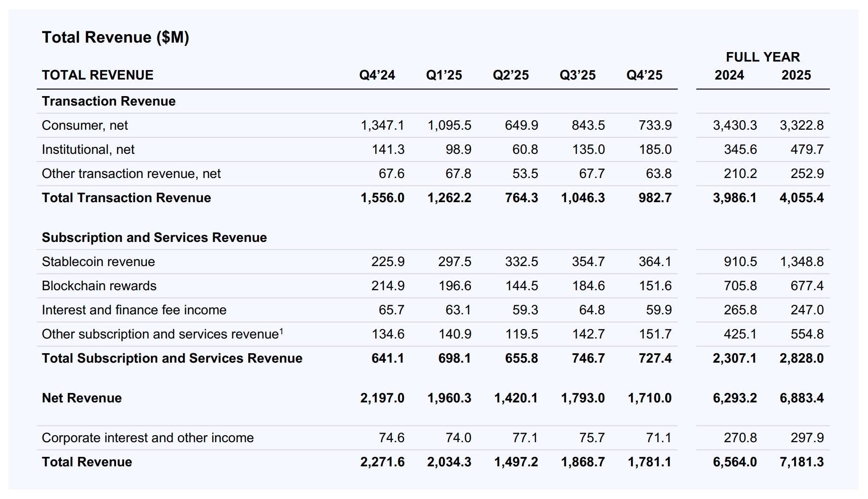Screen dimensions: 868x499
Task: Click the Transaction Revenue section heading
Action: click(108, 101)
